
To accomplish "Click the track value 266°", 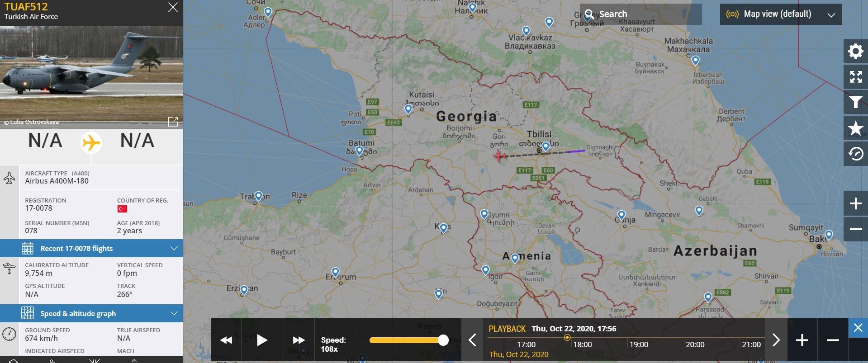I will [124, 294].
